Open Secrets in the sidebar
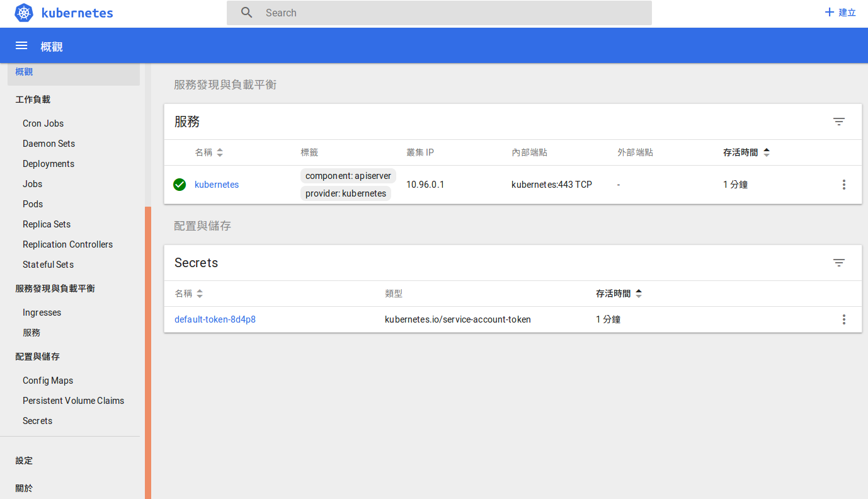 point(37,421)
